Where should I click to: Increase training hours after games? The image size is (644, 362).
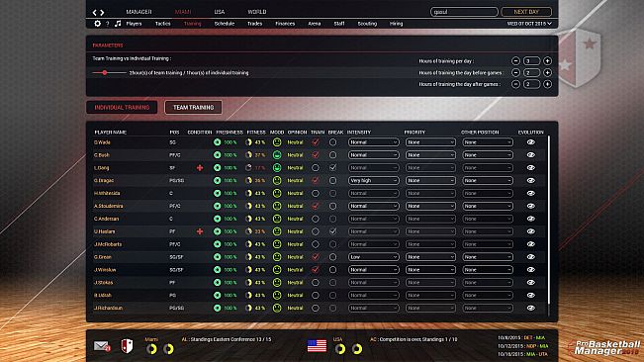(547, 84)
